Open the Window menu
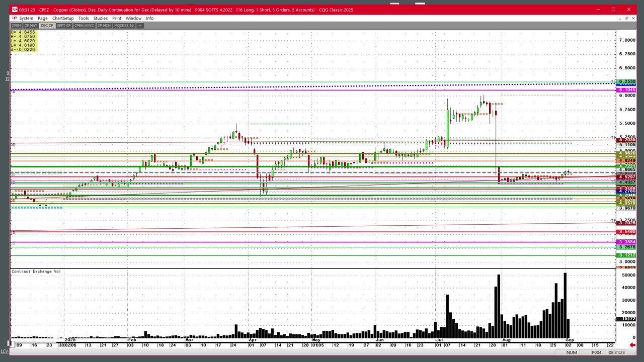644x362 pixels. coord(133,18)
